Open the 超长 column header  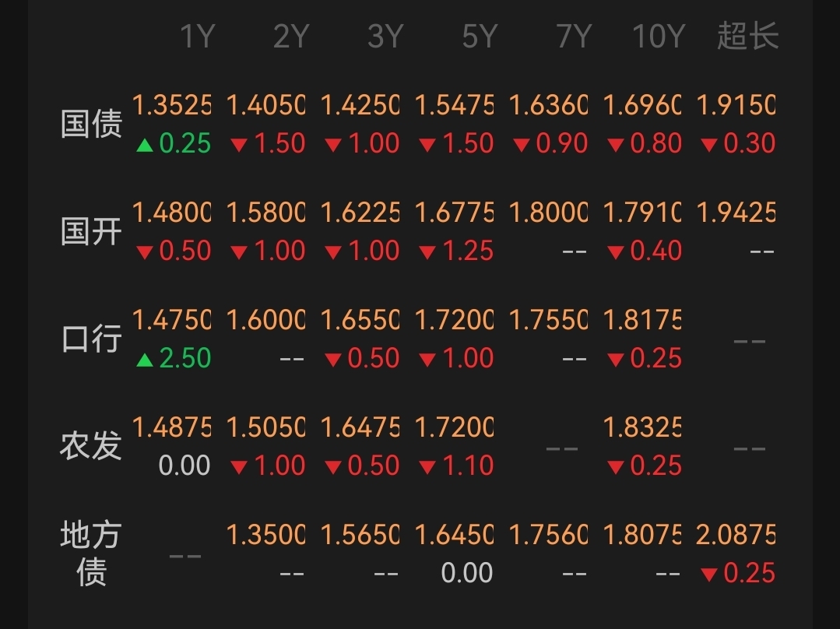pos(747,36)
